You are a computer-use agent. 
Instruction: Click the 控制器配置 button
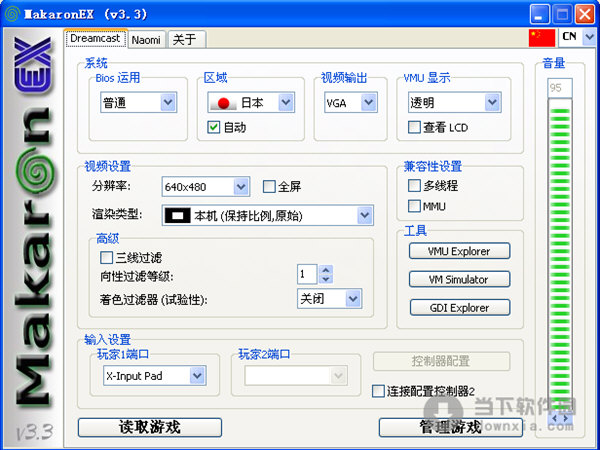(x=441, y=361)
